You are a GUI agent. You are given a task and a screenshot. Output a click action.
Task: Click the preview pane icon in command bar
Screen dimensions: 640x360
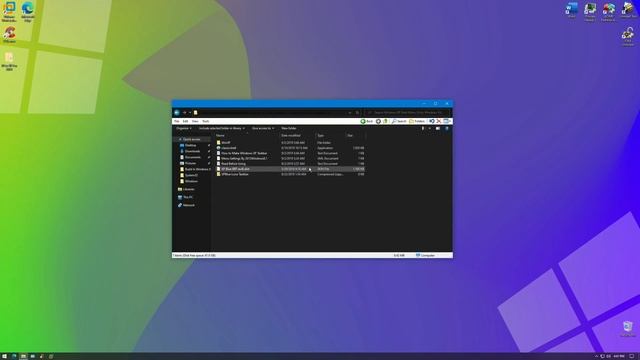(438, 128)
